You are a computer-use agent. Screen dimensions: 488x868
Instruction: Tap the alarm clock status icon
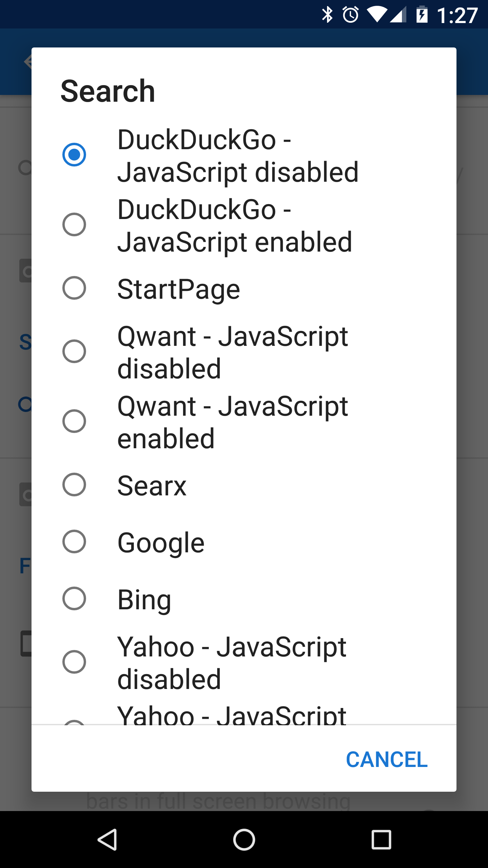(350, 15)
